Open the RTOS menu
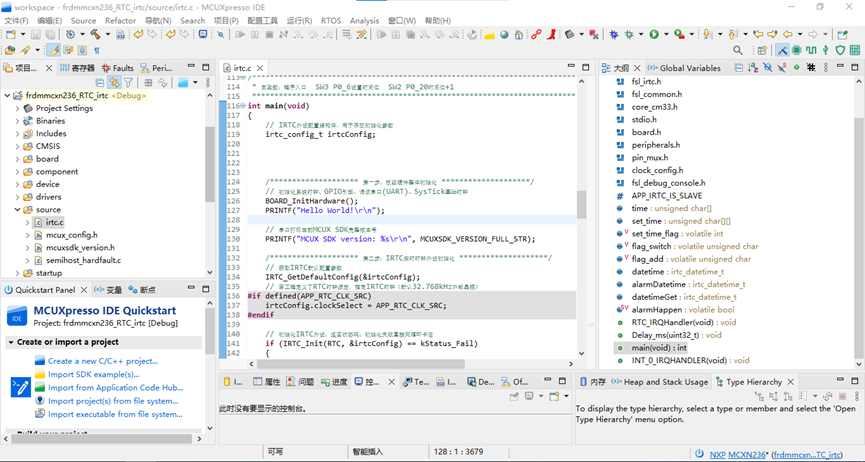 tap(331, 20)
